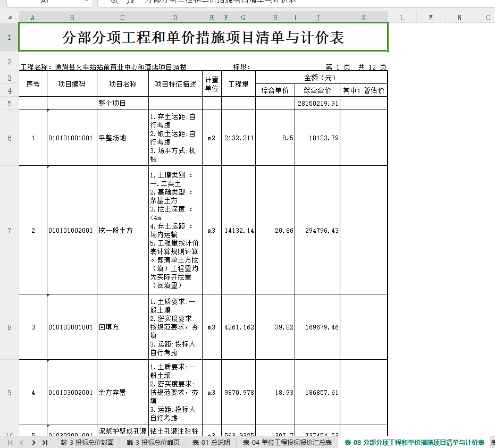The width and height of the screenshot is (495, 448).
Task: Select column B header
Action: coord(72,18)
